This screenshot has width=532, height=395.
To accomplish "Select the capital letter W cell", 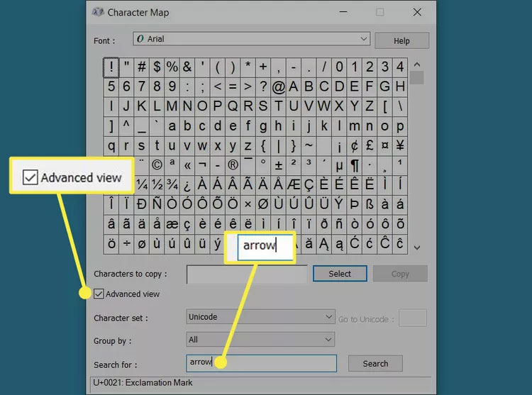I will [x=324, y=106].
